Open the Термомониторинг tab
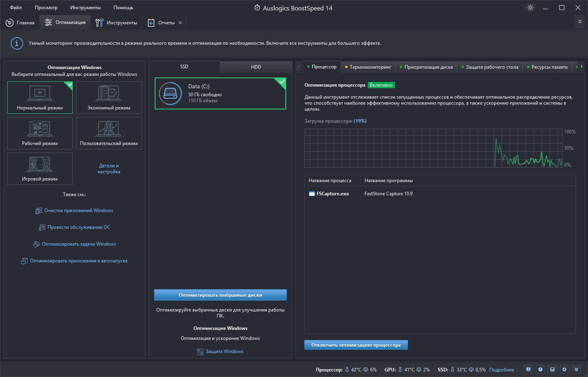The height and width of the screenshot is (377, 588). (x=368, y=67)
